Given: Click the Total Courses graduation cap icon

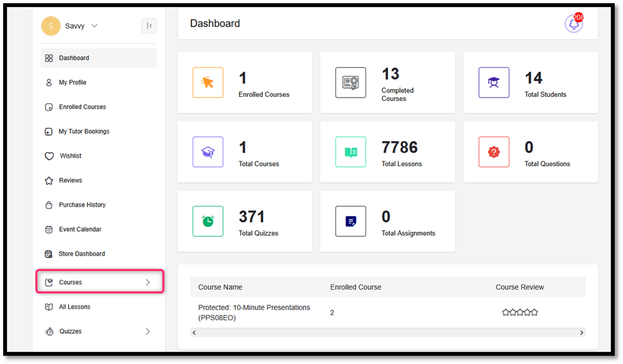Looking at the screenshot, I should (207, 152).
